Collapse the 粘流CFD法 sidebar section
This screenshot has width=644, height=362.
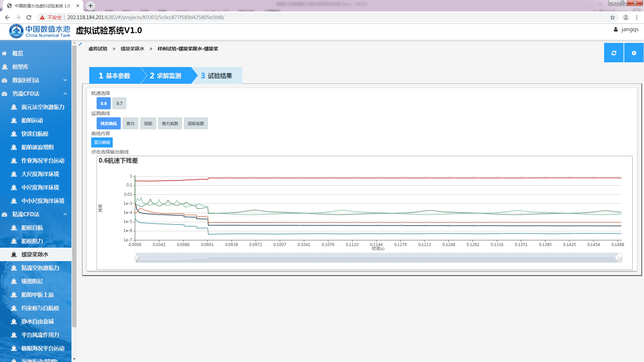65,215
